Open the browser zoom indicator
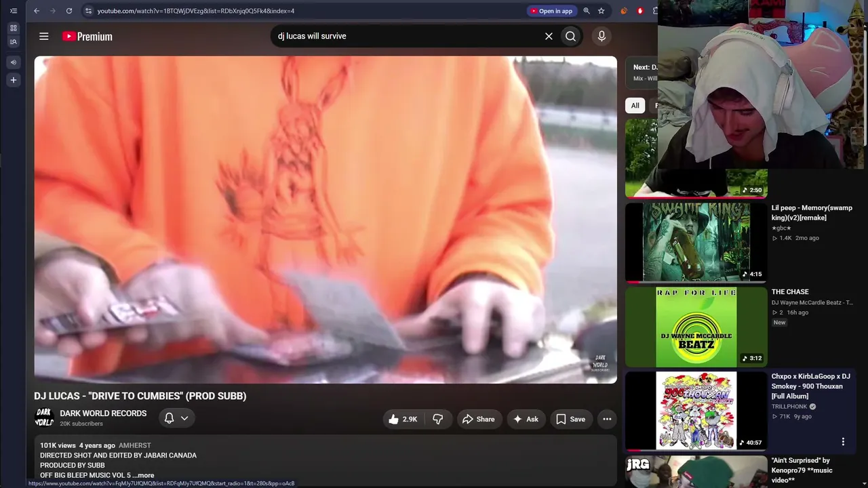This screenshot has height=488, width=868. 587,11
